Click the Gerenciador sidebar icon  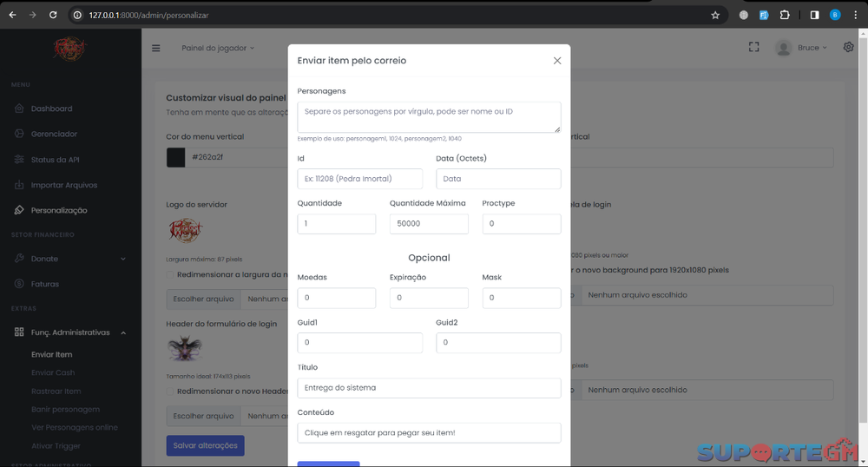coord(19,134)
